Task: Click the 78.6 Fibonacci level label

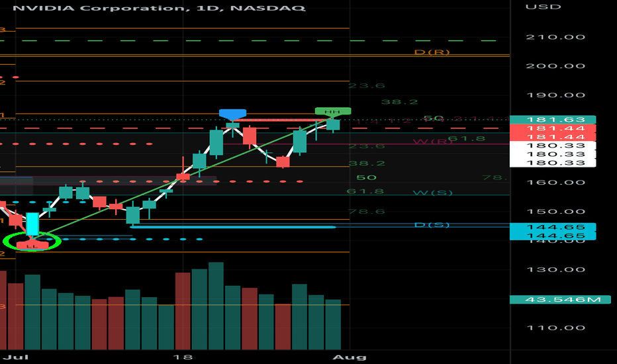Action: coord(366,212)
